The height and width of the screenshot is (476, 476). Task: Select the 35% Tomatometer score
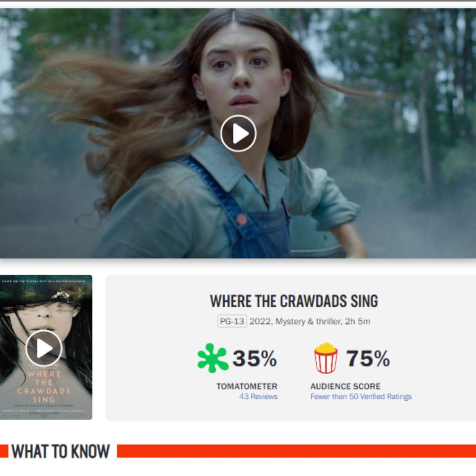pyautogui.click(x=255, y=358)
